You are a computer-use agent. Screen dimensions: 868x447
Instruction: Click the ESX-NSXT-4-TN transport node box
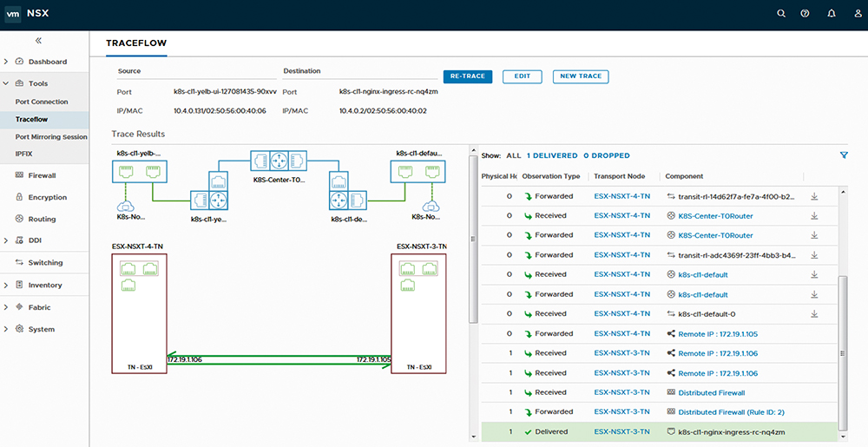[139, 313]
